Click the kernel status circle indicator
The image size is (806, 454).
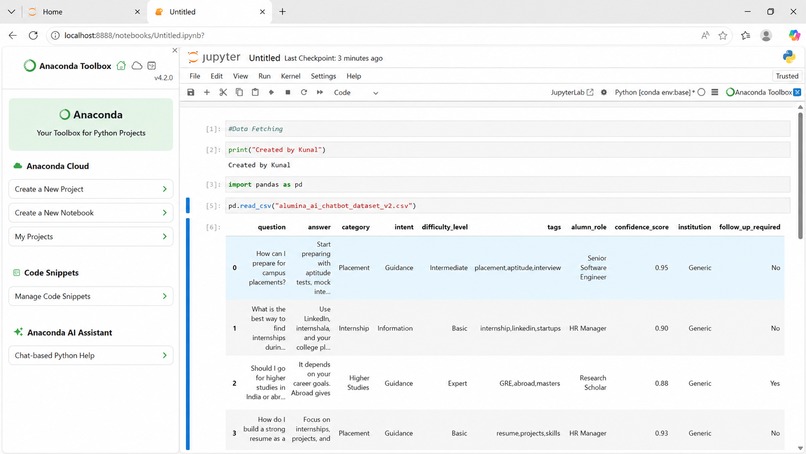coord(701,93)
